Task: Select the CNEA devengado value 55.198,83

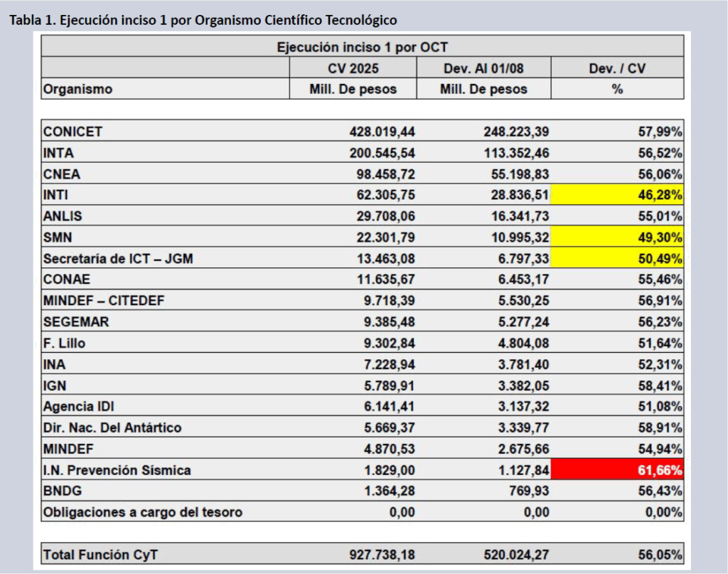Action: pyautogui.click(x=513, y=174)
